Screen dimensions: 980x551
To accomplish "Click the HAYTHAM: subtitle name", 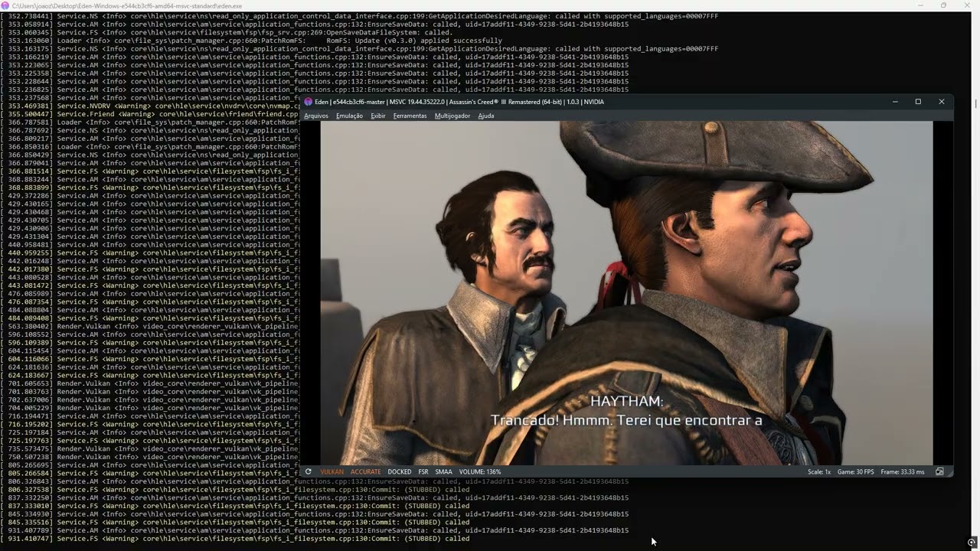I will coord(626,401).
